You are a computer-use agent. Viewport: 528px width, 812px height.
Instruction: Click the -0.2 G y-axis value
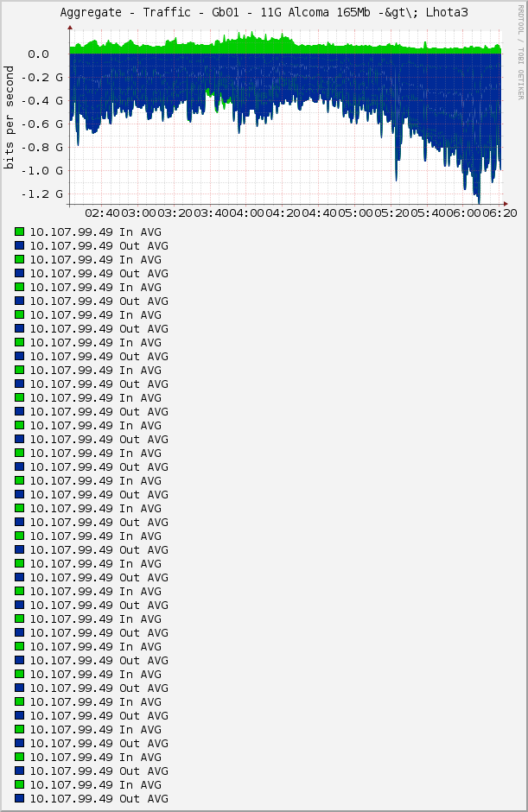pyautogui.click(x=42, y=78)
